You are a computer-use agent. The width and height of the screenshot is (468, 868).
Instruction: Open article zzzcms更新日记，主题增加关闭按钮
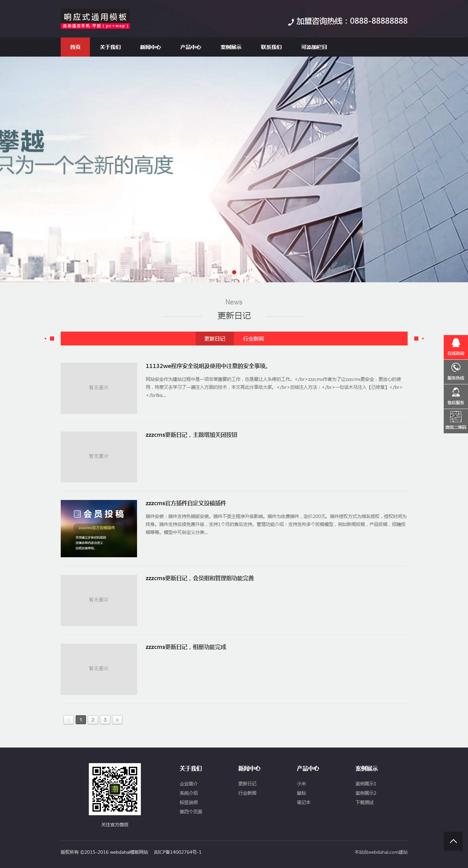192,435
